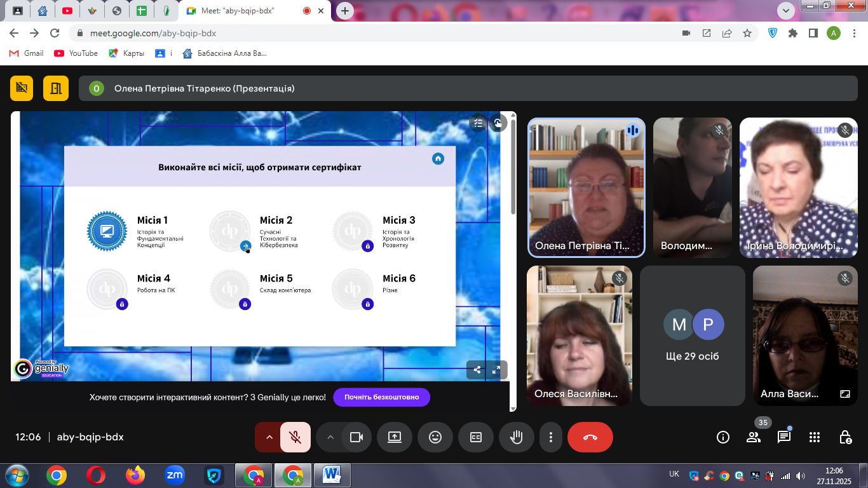Switch to the YouTube browser tab

(67, 11)
